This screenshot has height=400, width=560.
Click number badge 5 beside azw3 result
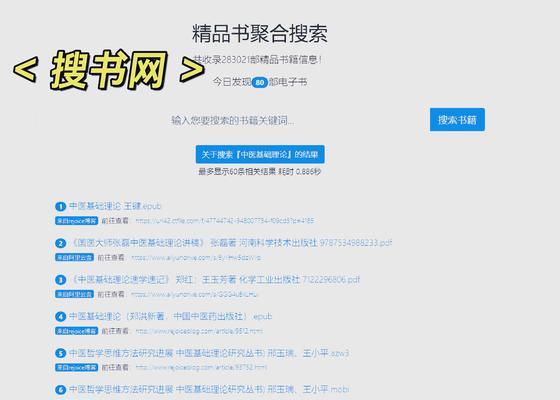(60, 354)
